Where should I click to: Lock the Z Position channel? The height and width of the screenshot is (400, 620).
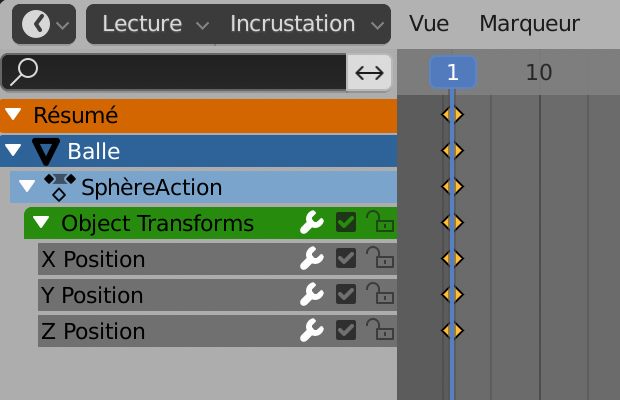[x=379, y=330]
